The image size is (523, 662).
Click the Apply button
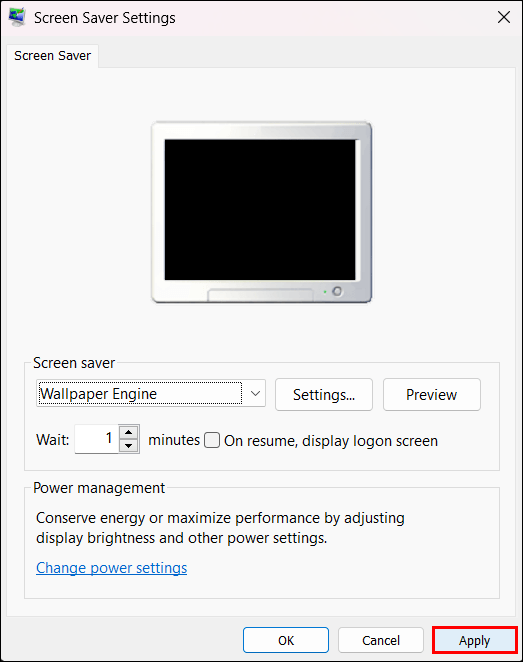(474, 640)
